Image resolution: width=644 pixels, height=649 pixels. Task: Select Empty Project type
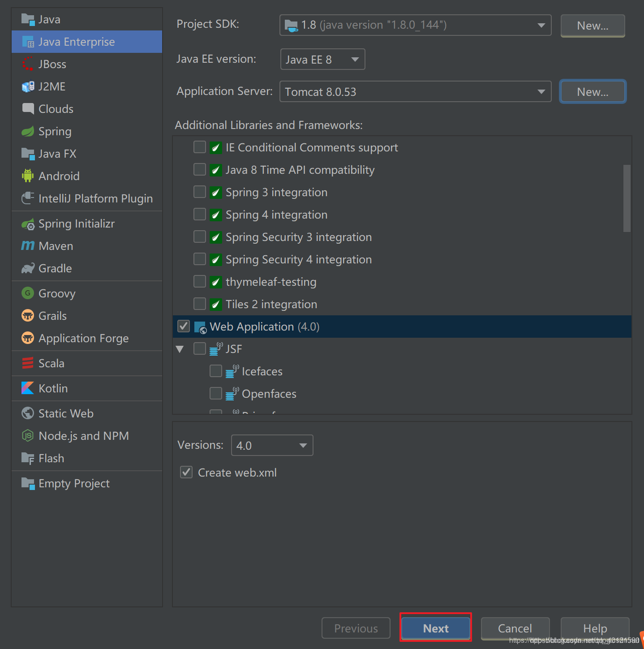click(87, 483)
